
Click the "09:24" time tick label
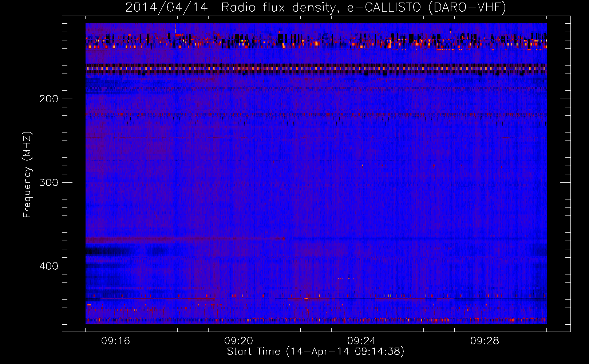(362, 341)
